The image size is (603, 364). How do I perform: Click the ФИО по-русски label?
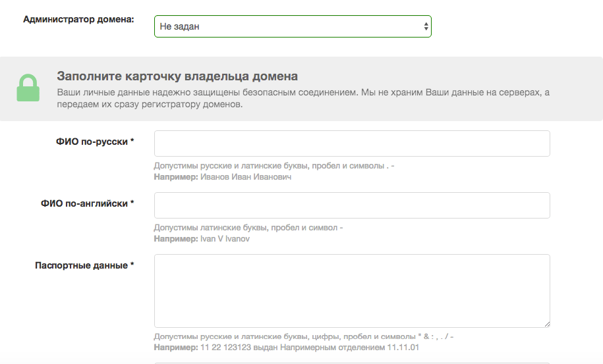coord(95,142)
